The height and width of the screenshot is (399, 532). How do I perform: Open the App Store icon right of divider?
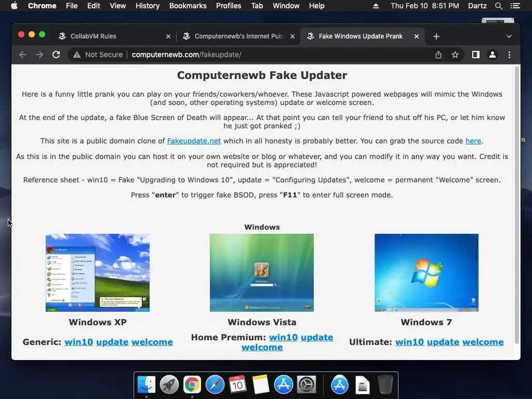pos(340,385)
